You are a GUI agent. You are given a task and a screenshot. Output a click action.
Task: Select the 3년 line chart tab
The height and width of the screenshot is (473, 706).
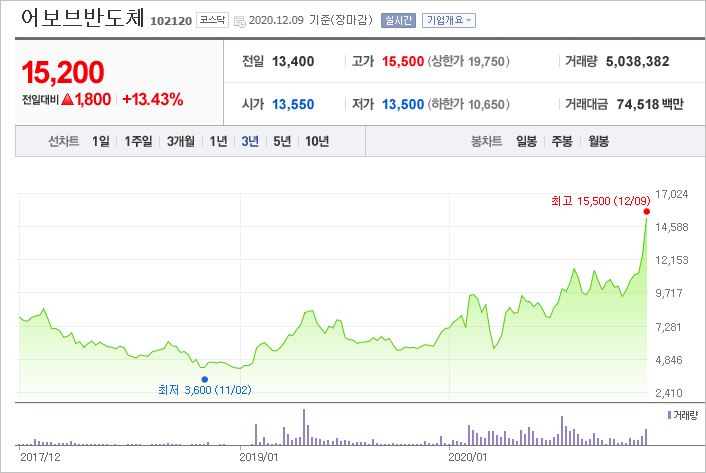(250, 141)
